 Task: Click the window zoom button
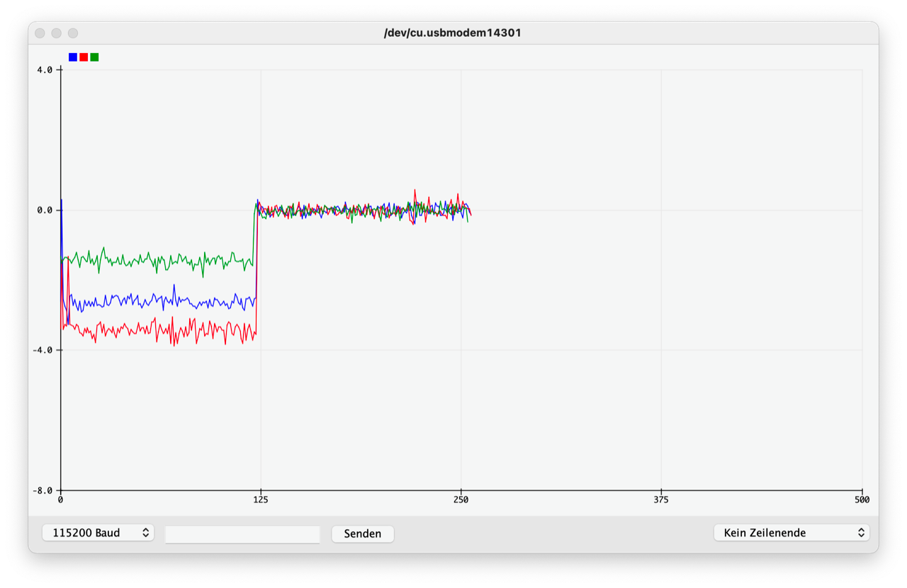click(73, 33)
